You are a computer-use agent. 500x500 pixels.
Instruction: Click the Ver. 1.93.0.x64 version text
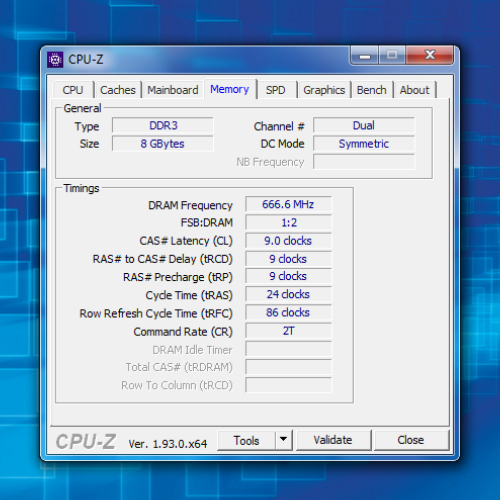click(168, 444)
